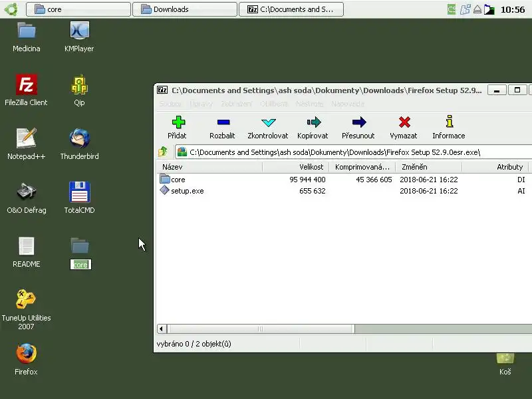
Task: Click the Vymazat red X icon
Action: point(404,122)
